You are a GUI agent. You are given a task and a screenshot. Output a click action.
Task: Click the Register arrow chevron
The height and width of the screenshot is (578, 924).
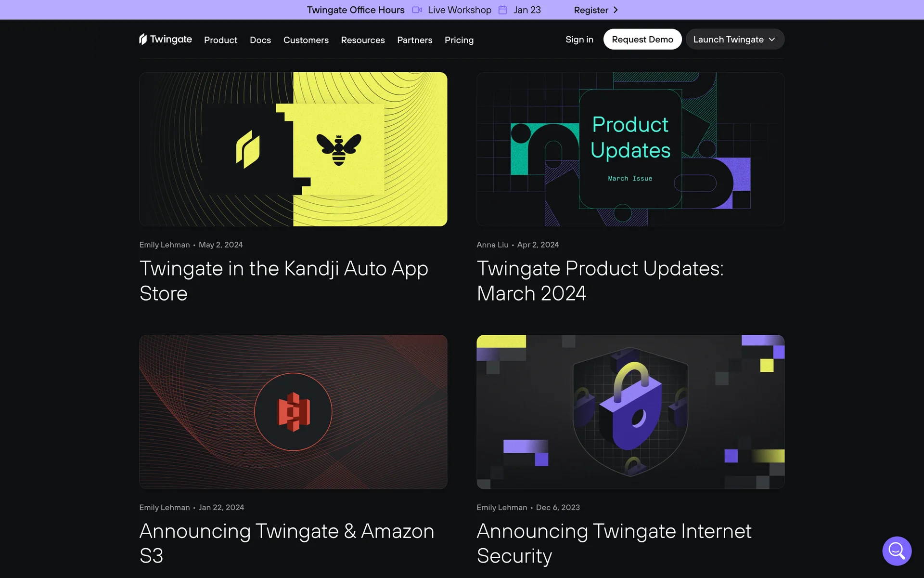[x=616, y=10]
